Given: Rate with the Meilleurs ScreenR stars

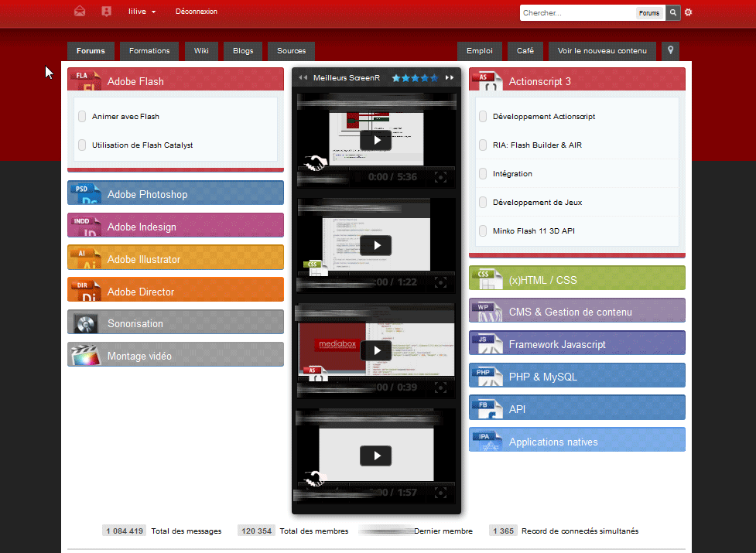Looking at the screenshot, I should 415,77.
